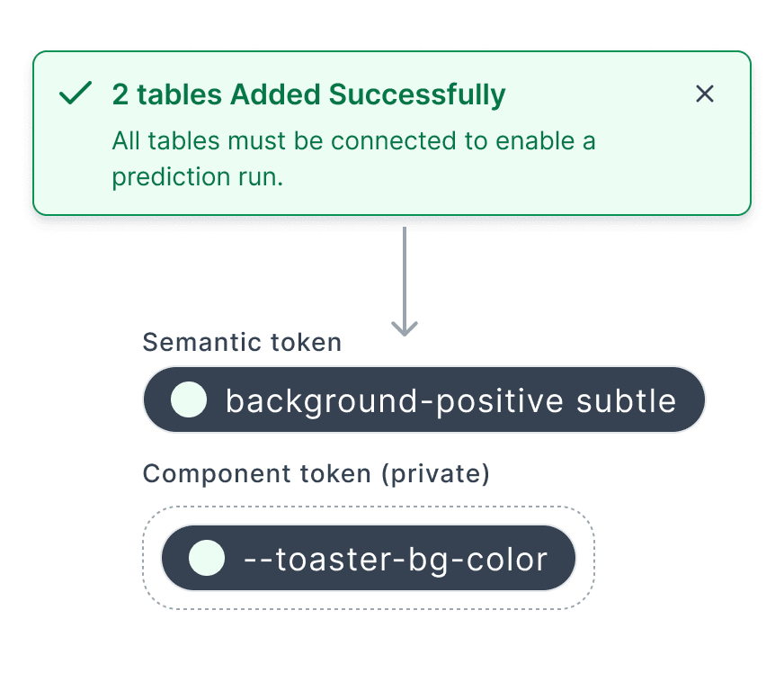
Task: Click the mint swatch in the semantic token pill
Action: (x=189, y=399)
